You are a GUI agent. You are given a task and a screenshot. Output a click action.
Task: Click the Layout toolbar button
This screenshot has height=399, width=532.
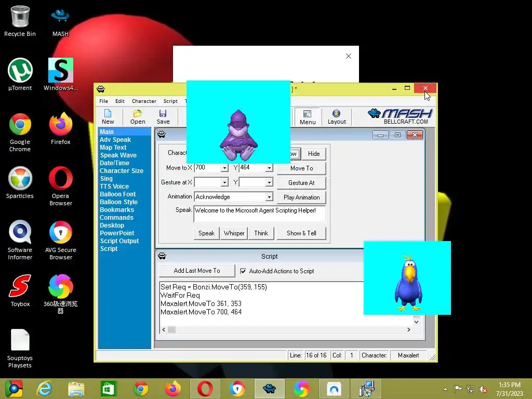337,117
